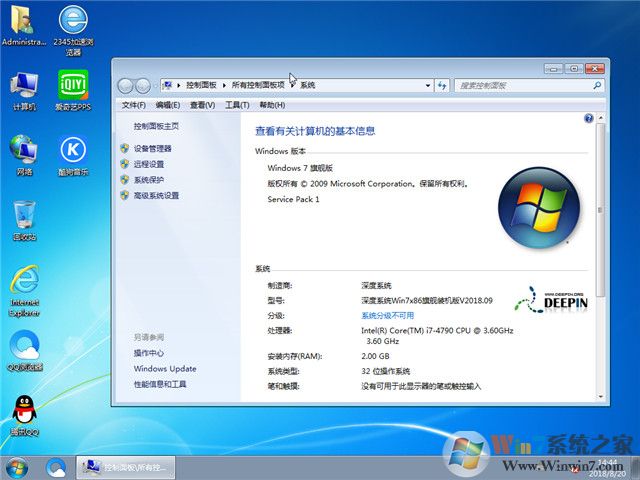This screenshot has height=480, width=640.
Task: Launch 爱奇艺PPS desktop icon
Action: coord(73,91)
